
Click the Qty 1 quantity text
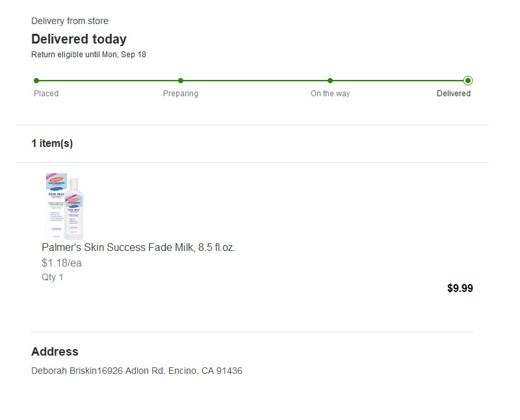[x=52, y=277]
